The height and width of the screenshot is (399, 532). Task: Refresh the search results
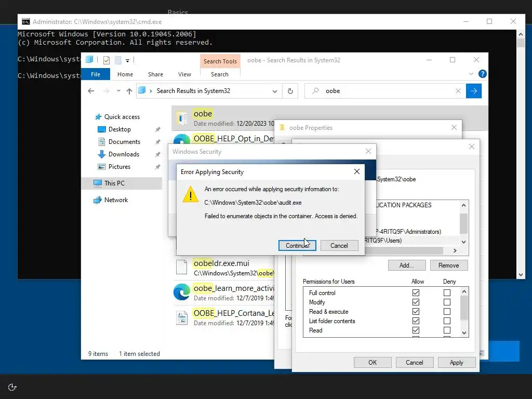[290, 91]
